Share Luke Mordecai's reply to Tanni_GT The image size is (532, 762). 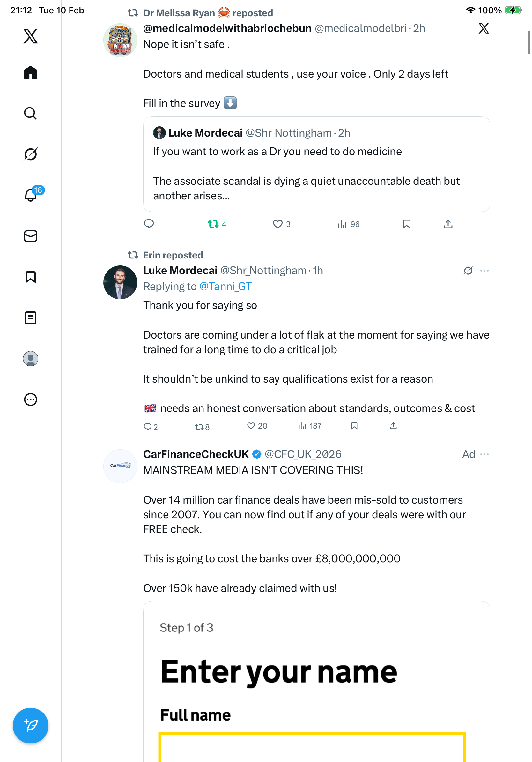393,426
